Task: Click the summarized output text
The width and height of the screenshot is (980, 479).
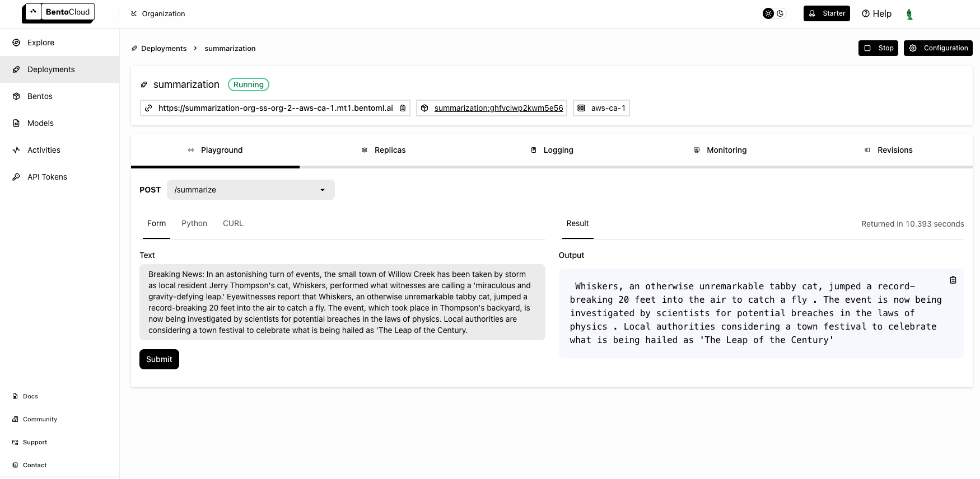Action: (756, 313)
